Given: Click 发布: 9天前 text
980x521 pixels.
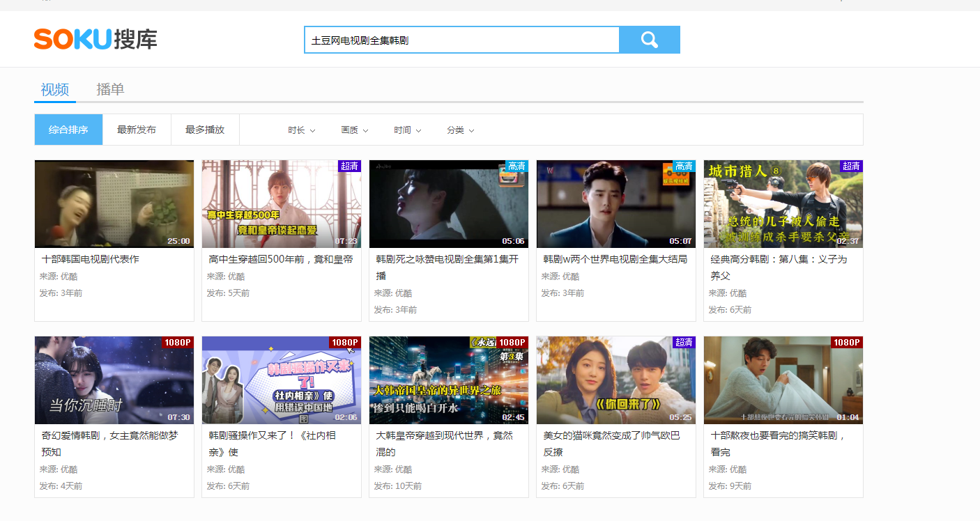Looking at the screenshot, I should coord(730,486).
